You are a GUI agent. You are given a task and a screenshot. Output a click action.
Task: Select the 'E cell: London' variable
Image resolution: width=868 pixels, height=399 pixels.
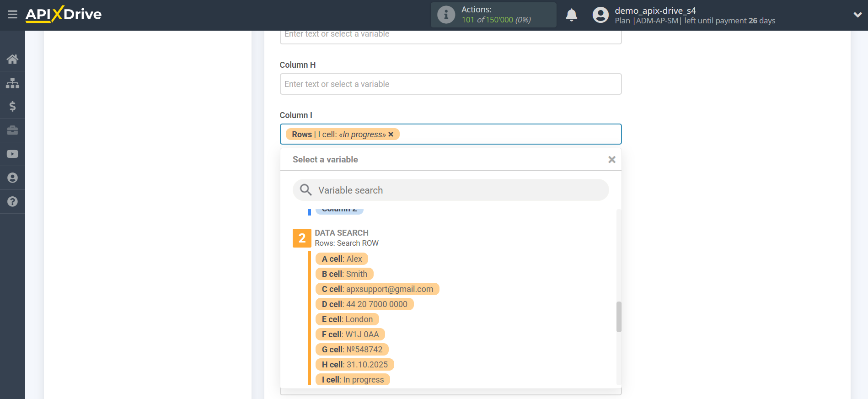click(347, 319)
